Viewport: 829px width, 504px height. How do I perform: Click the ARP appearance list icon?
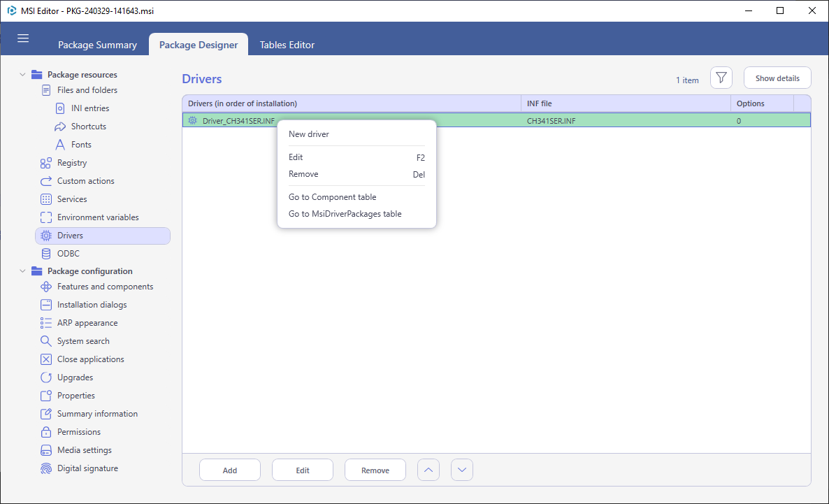46,323
